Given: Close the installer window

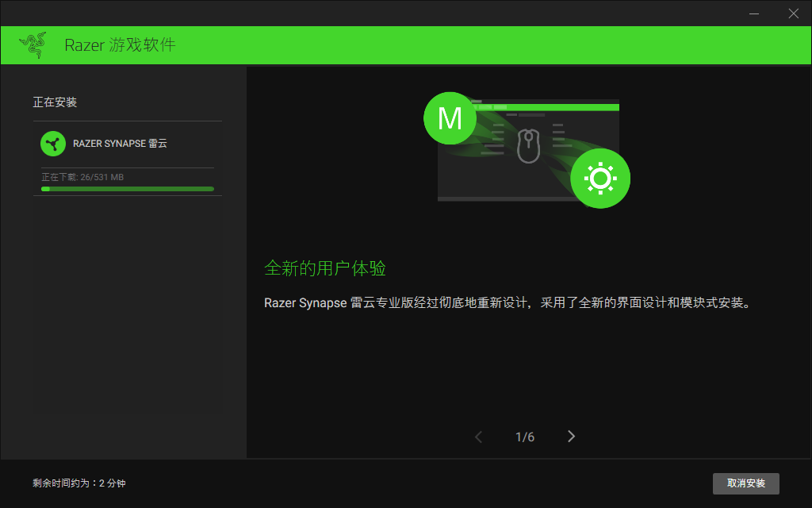Looking at the screenshot, I should (x=793, y=13).
